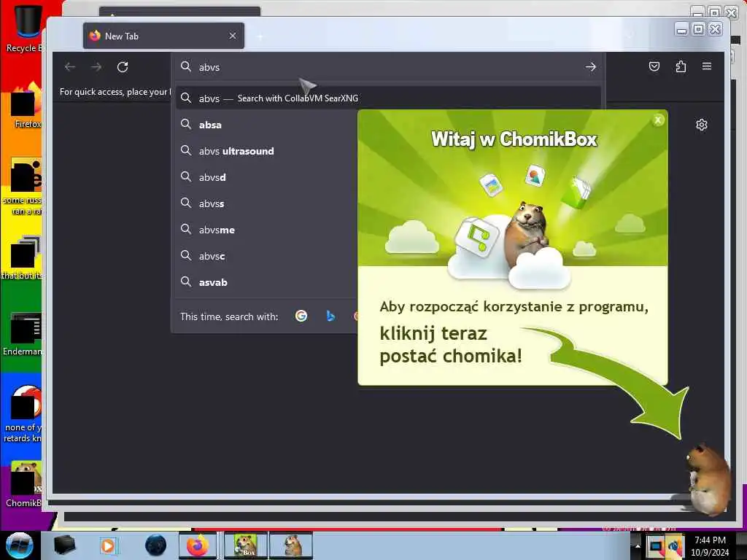Open the ChomikBox desktop shortcut

[x=23, y=484]
